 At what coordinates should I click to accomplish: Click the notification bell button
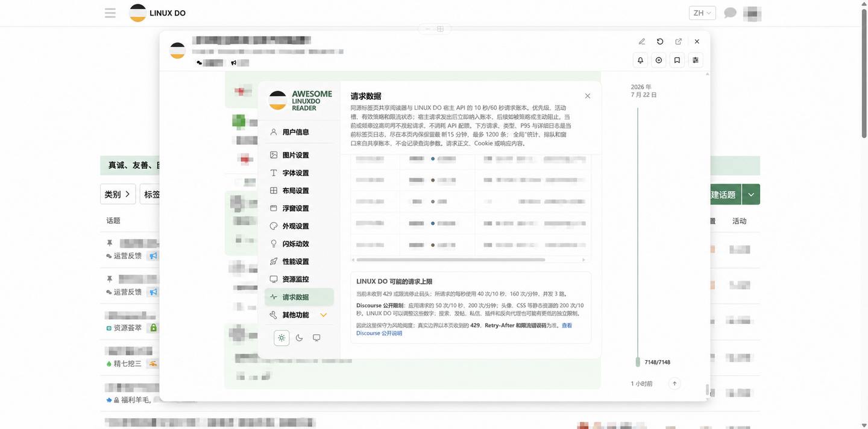pyautogui.click(x=640, y=60)
